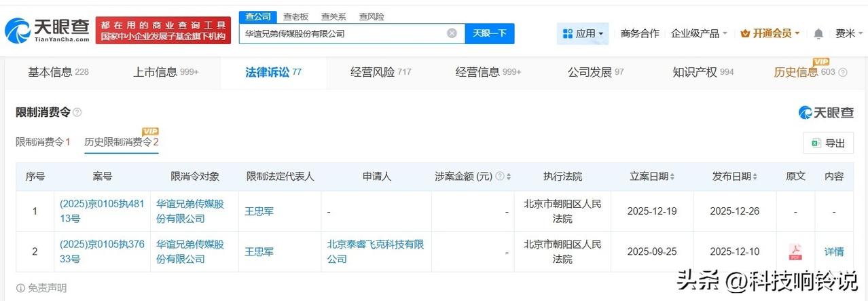Image resolution: width=868 pixels, height=301 pixels.
Task: Open notifications via the bell icon
Action: pos(818,33)
